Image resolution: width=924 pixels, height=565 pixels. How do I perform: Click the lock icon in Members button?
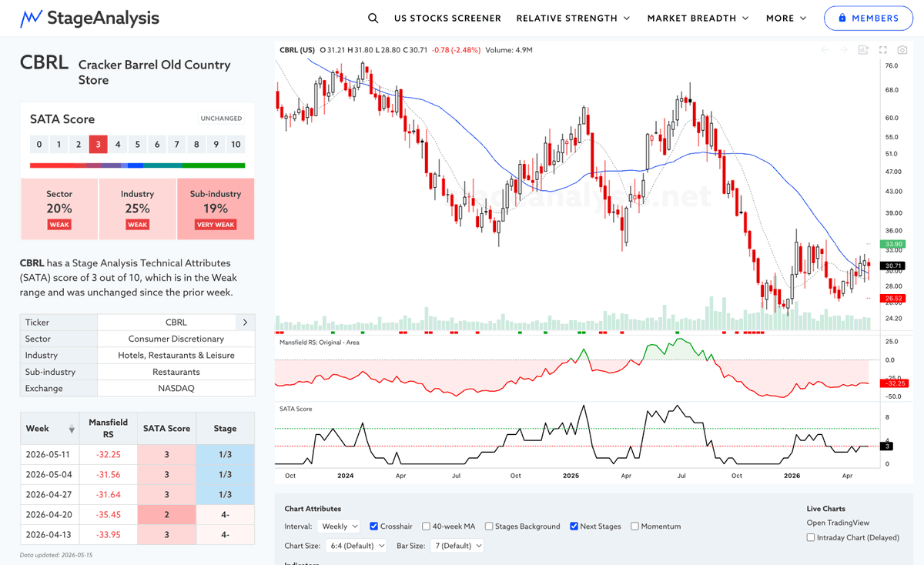(x=842, y=18)
